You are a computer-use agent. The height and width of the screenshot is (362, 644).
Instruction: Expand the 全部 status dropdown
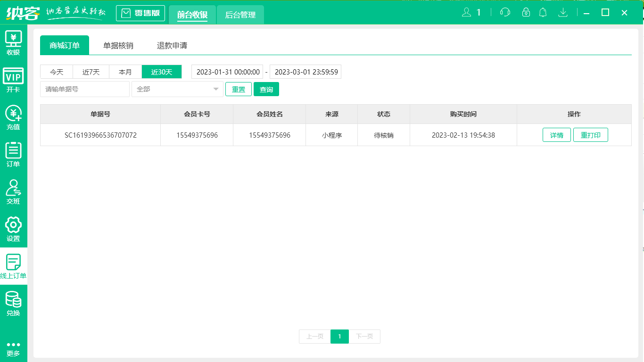(x=177, y=89)
